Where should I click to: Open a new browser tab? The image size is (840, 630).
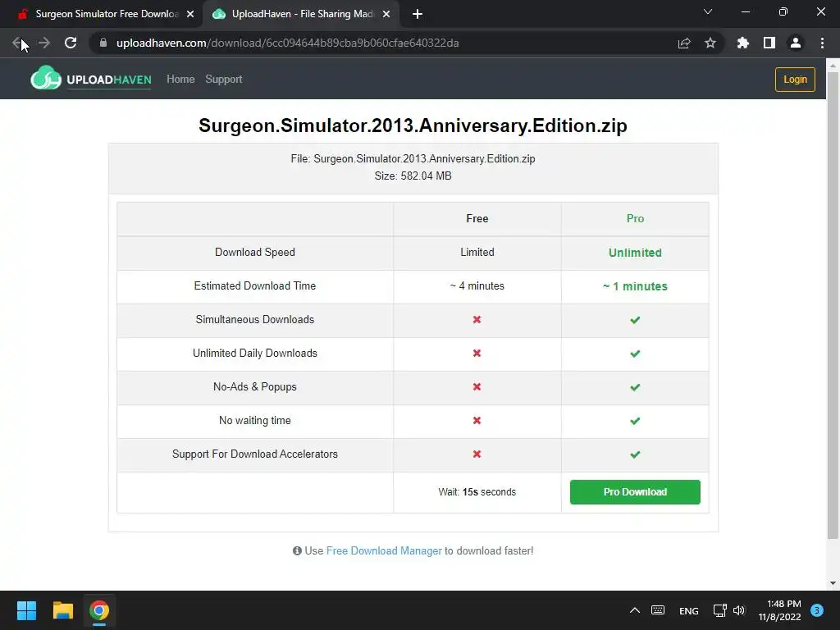(x=418, y=15)
